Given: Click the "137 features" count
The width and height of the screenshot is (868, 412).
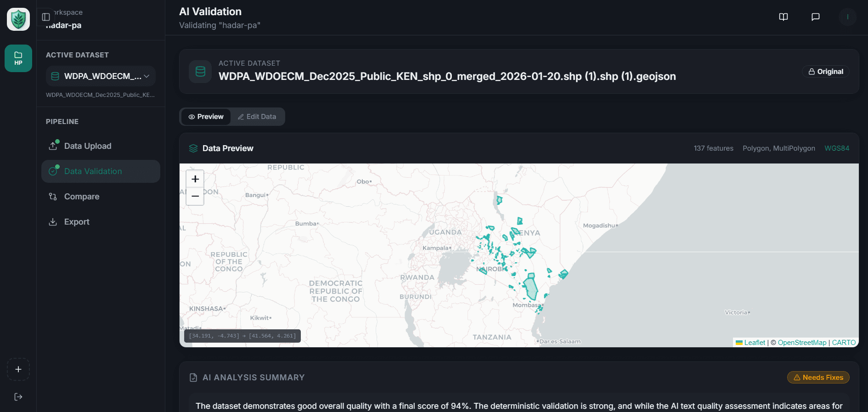Looking at the screenshot, I should [x=714, y=148].
